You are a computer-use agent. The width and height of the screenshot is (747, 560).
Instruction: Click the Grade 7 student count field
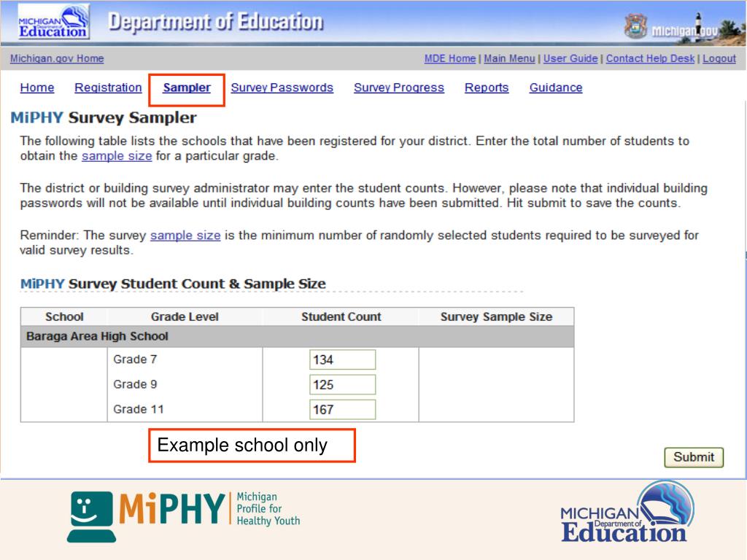[342, 359]
